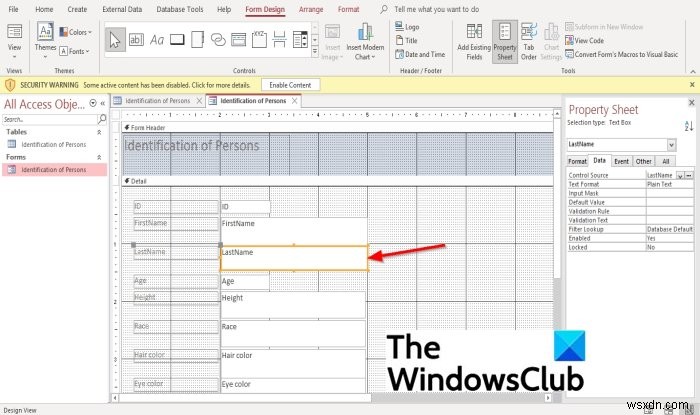This screenshot has height=415, width=700.
Task: Open the Fonts theme dropdown
Action: (74, 51)
